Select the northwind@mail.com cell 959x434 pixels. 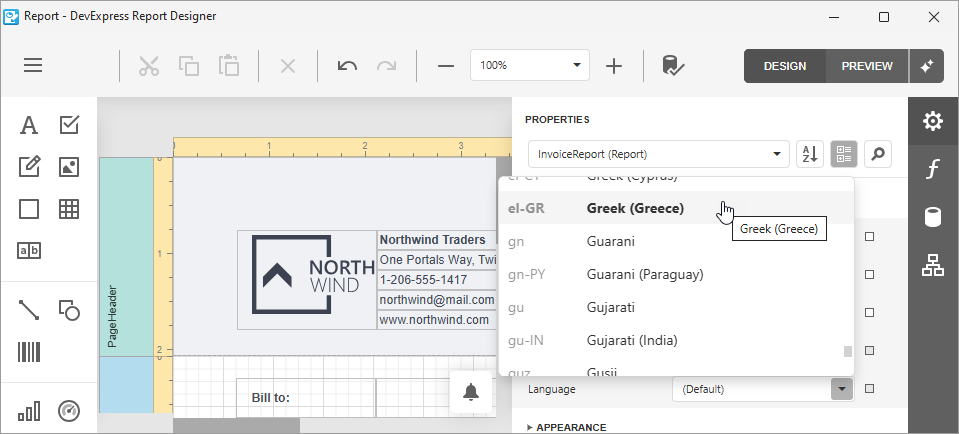coord(436,300)
